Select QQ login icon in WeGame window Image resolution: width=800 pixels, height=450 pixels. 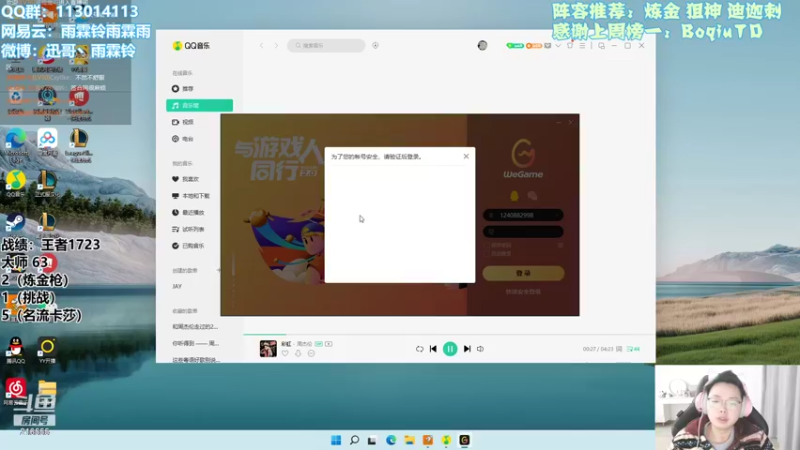(x=514, y=196)
